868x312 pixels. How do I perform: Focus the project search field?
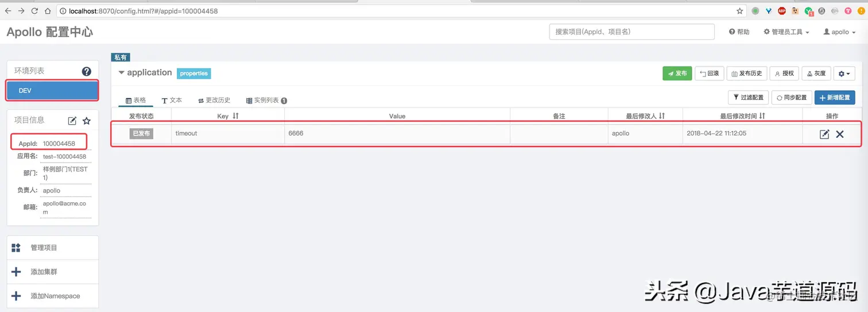631,32
